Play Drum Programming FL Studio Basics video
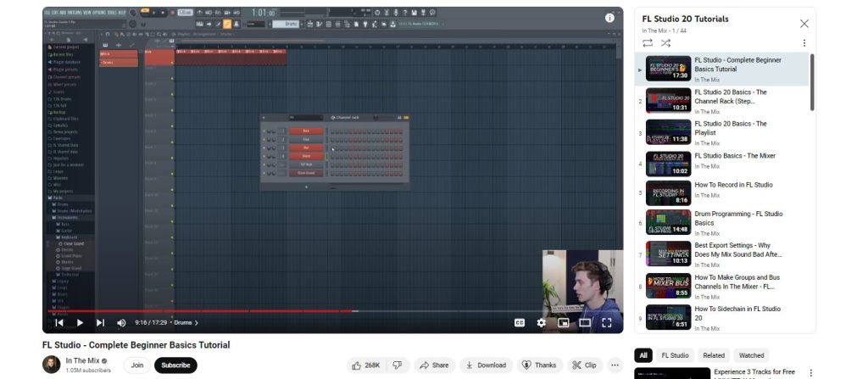This screenshot has height=379, width=868. click(x=721, y=221)
